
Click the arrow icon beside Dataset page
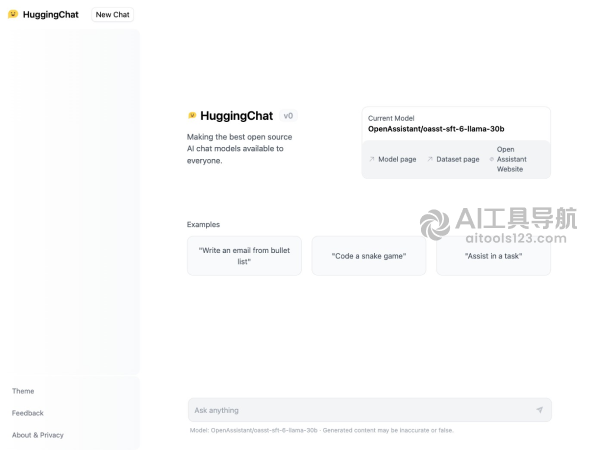[x=430, y=159]
